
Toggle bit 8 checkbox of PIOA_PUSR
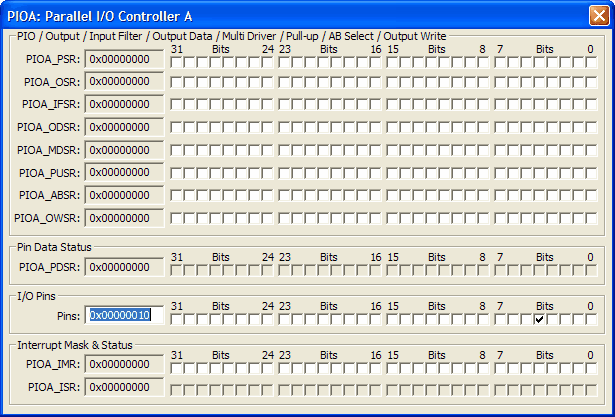coord(483,173)
